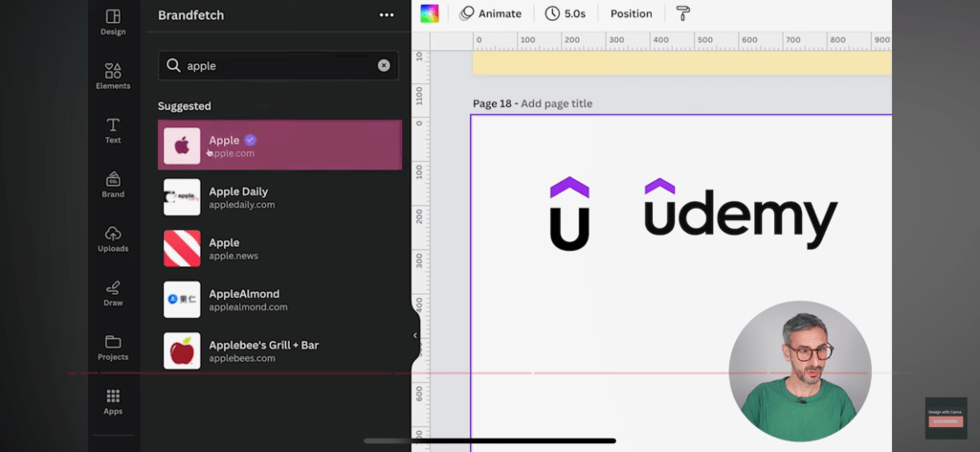Screen dimensions: 980x452
Task: Open the Apps sidebar tab
Action: [113, 402]
